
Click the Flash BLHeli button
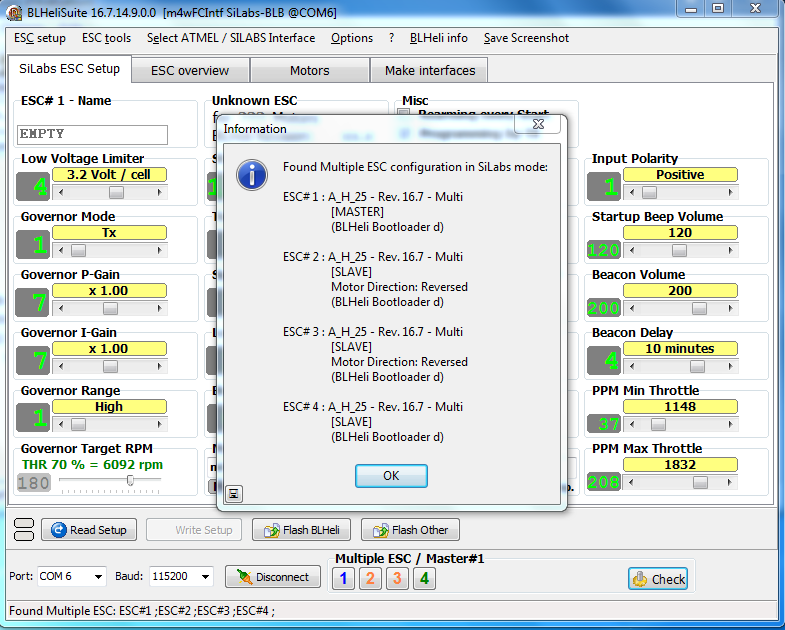[301, 529]
